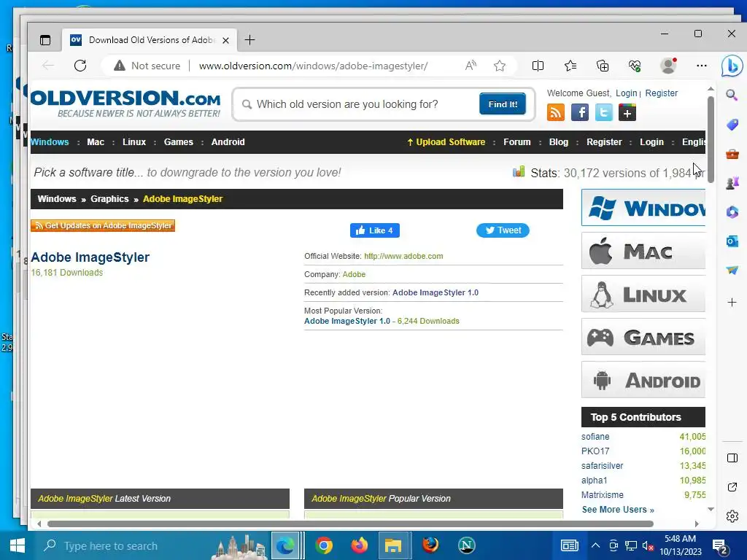Screen dimensions: 747x560
Task: Click the Register link beside Welcome Guest
Action: (x=661, y=93)
